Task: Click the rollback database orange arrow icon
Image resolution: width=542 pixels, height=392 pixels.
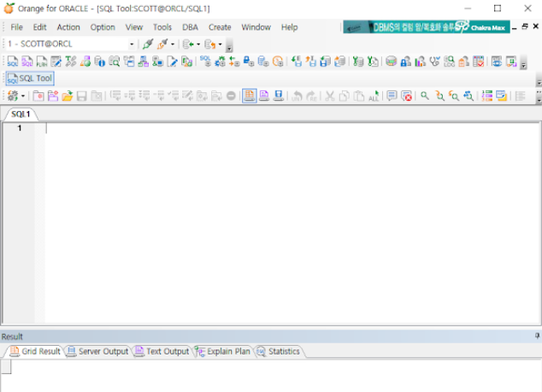Action: click(209, 44)
